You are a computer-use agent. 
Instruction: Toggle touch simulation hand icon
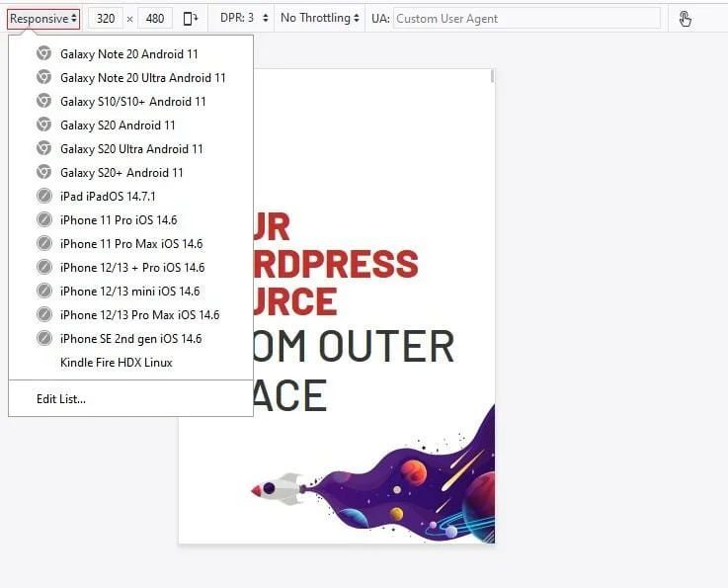[x=686, y=19]
